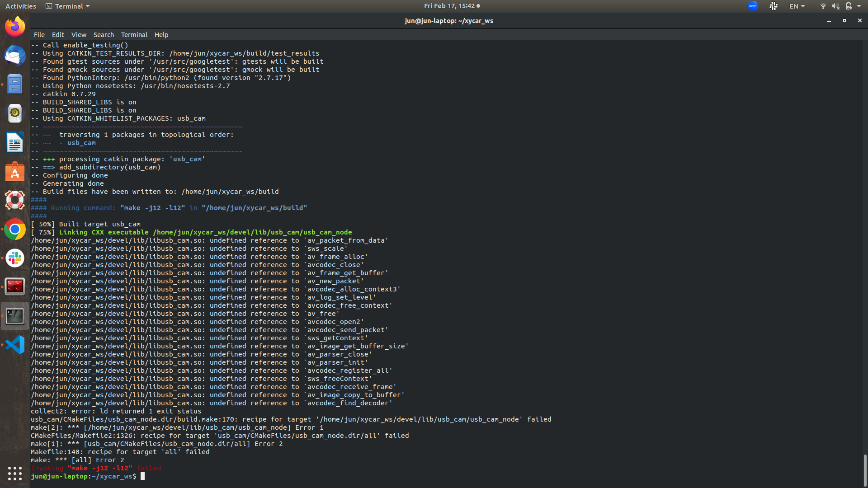Launch Thunderbird mail from the dock
This screenshot has height=488, width=868.
15,56
